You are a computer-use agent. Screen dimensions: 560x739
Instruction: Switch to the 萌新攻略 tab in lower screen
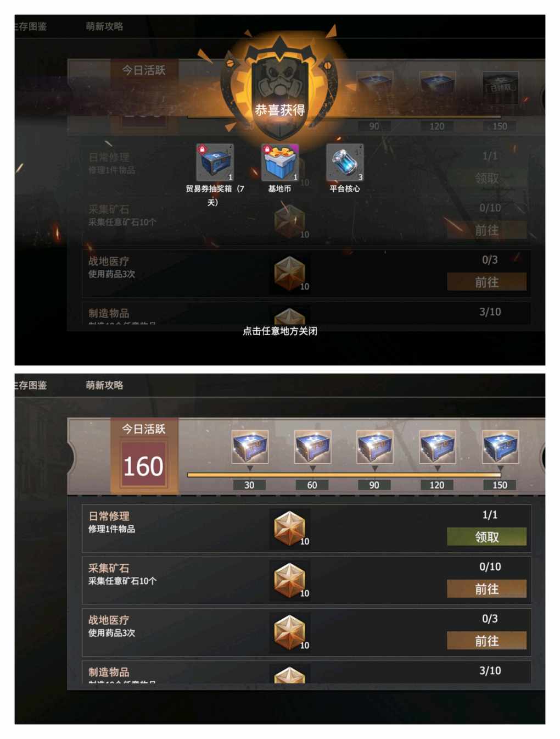(104, 385)
